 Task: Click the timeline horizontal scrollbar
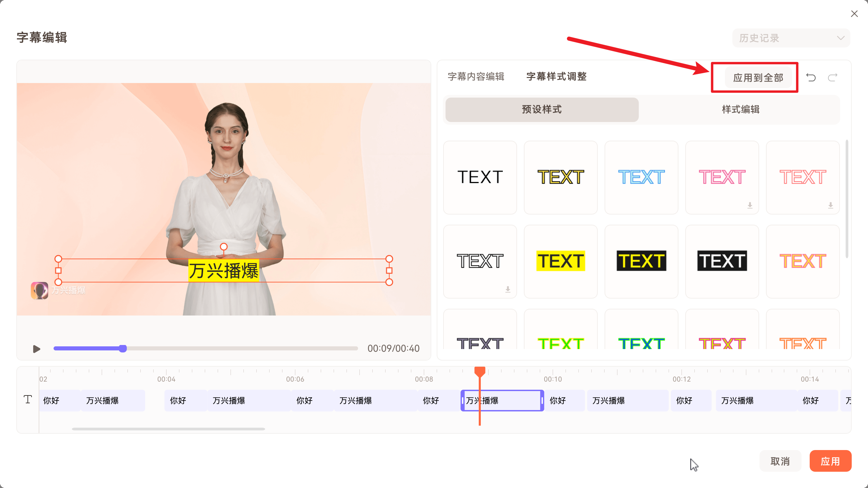(x=168, y=429)
